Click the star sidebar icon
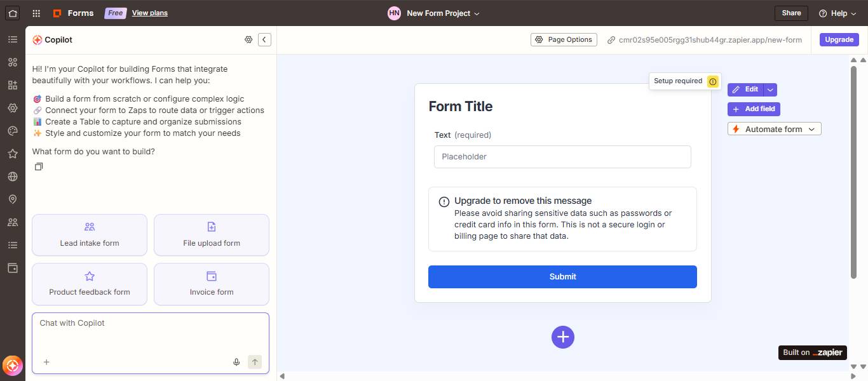Screen dimensions: 868x381 [12, 154]
